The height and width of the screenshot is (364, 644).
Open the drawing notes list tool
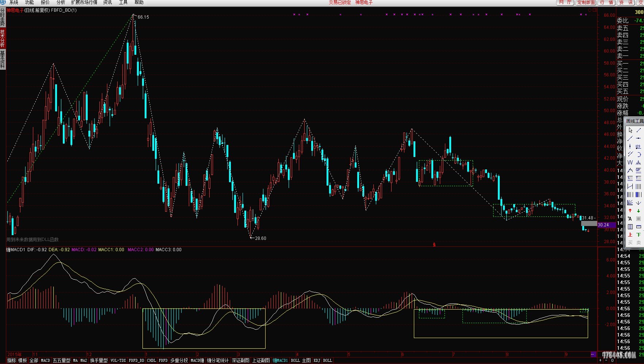630,227
